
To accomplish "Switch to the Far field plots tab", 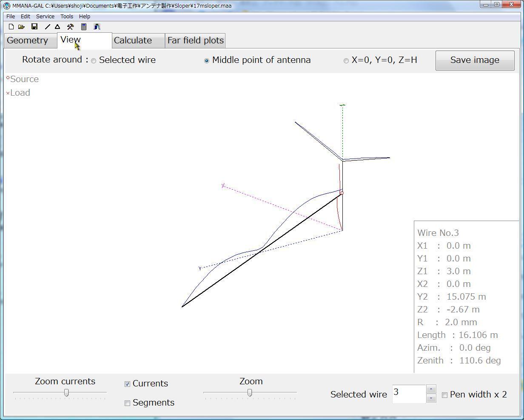I will point(195,40).
